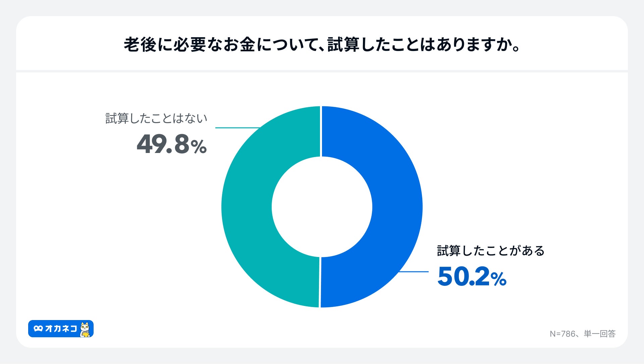Select the 試算したことがある label
The image size is (644, 364).
pos(490,251)
